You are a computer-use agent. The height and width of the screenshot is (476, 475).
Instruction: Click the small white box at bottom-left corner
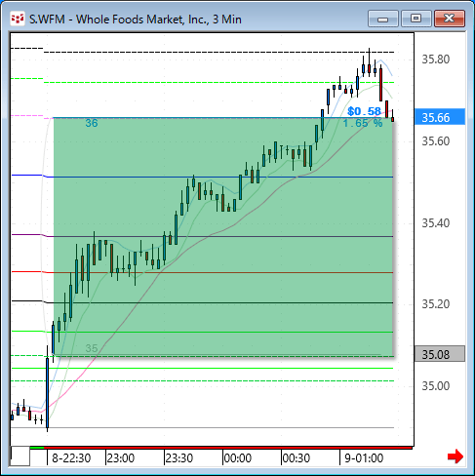click(x=20, y=456)
